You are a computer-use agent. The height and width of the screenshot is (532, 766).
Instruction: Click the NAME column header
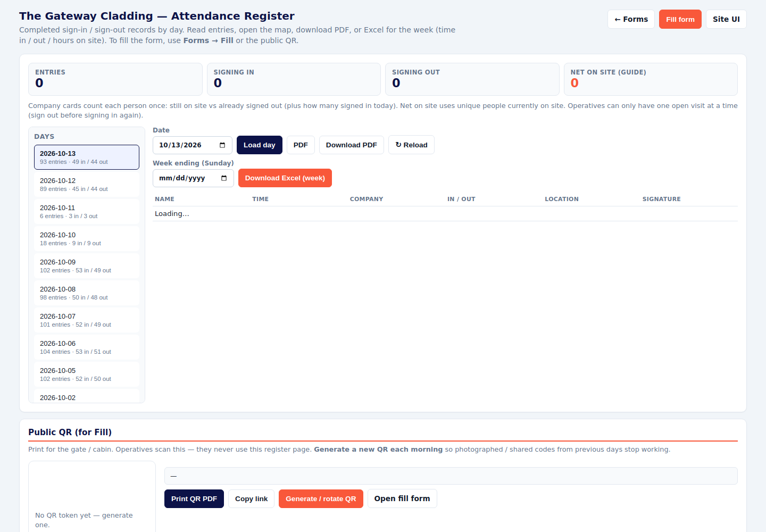point(164,199)
